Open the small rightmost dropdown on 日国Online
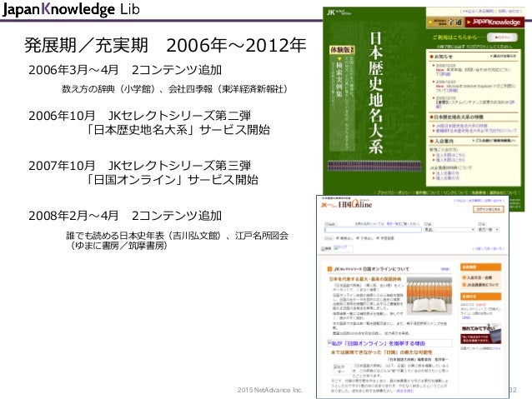The width and height of the screenshot is (532, 399). point(489,230)
